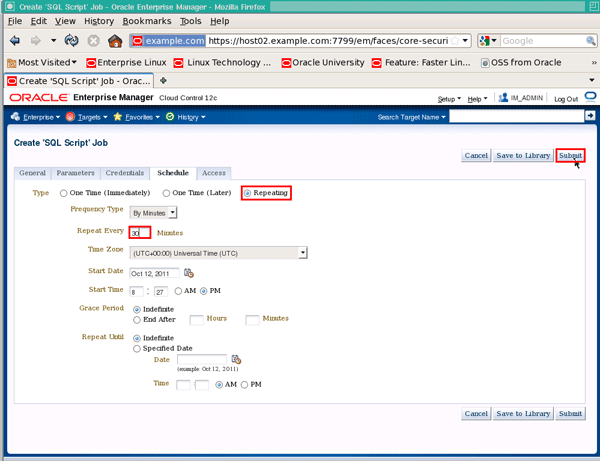Click the bottom Submit button

coord(570,414)
